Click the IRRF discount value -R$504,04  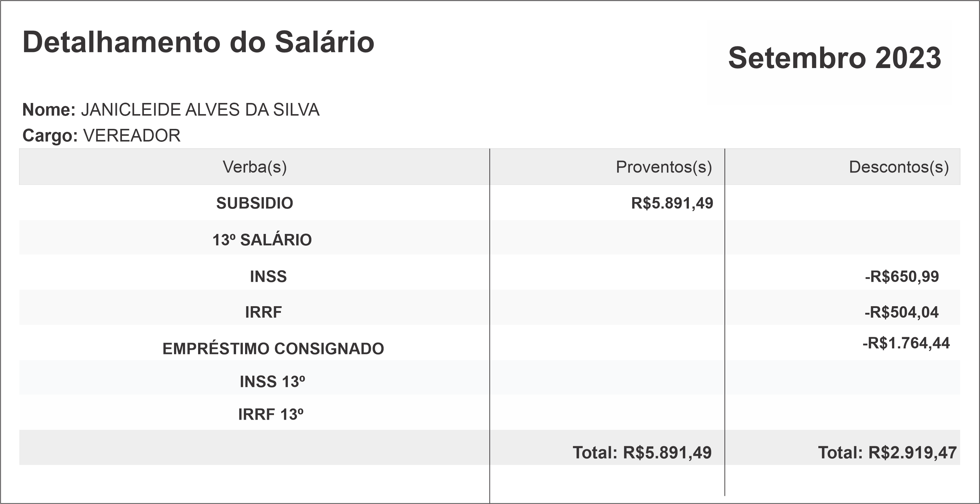pyautogui.click(x=901, y=312)
